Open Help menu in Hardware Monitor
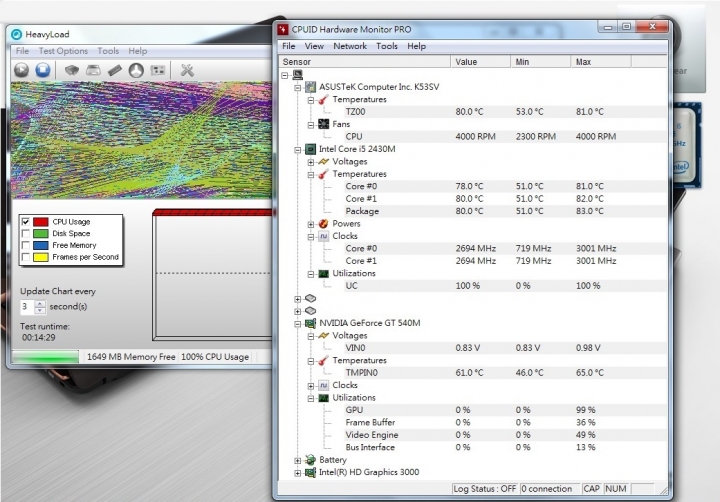Image resolution: width=720 pixels, height=502 pixels. point(416,46)
